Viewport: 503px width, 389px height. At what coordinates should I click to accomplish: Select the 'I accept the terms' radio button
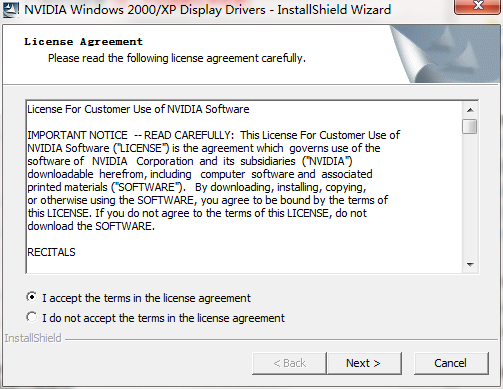point(32,297)
